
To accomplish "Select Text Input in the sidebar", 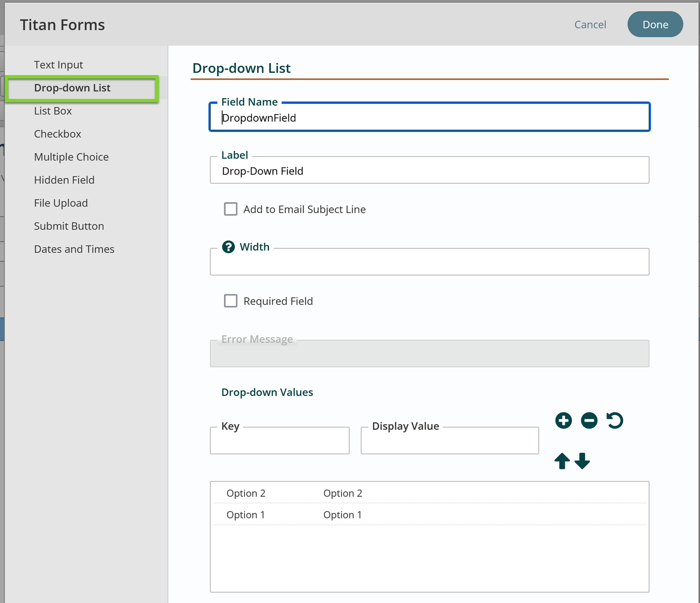I will tap(58, 65).
